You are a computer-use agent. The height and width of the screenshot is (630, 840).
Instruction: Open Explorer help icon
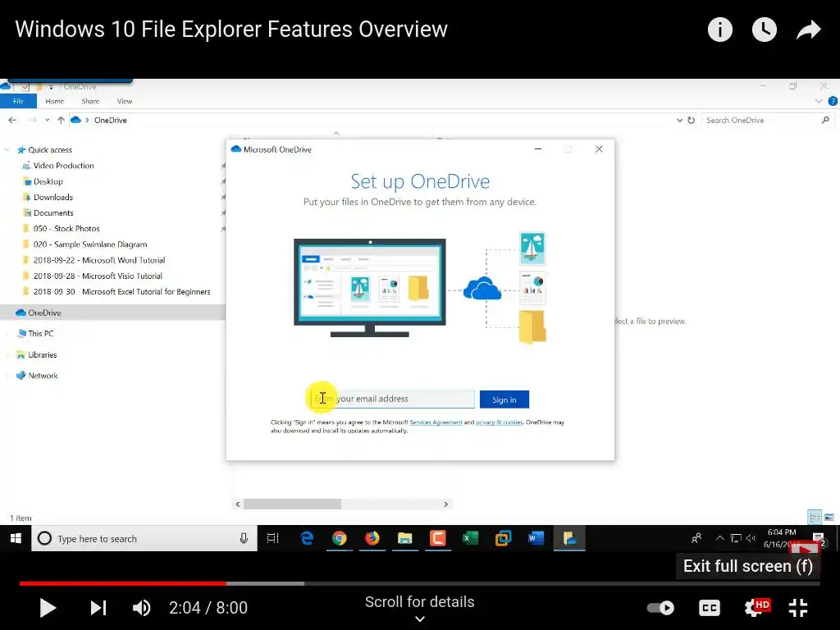coord(833,101)
